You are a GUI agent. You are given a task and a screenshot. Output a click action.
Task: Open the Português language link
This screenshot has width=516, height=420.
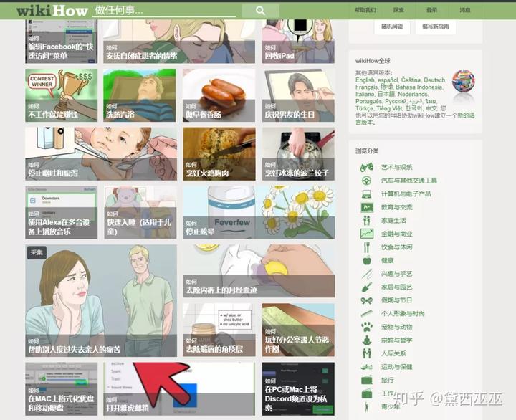click(x=368, y=101)
